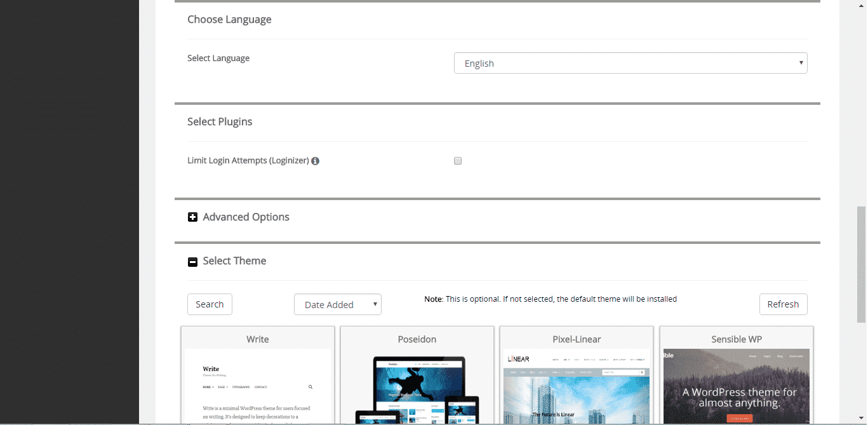Collapse Select Theme with minus icon

point(193,261)
